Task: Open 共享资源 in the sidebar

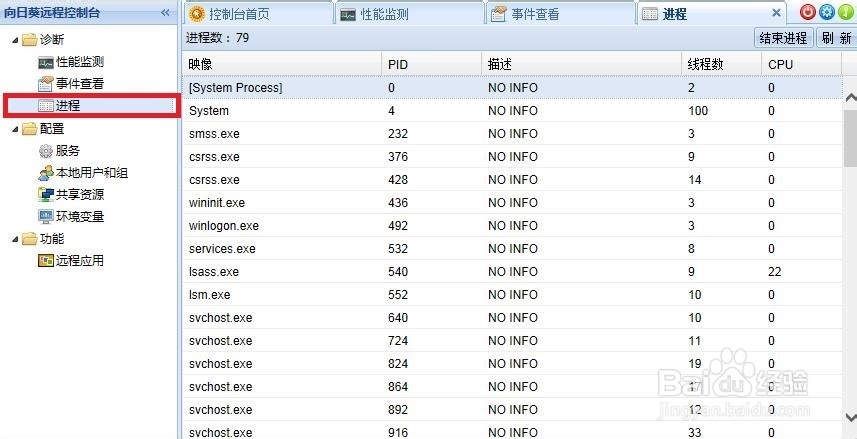Action: [x=80, y=195]
